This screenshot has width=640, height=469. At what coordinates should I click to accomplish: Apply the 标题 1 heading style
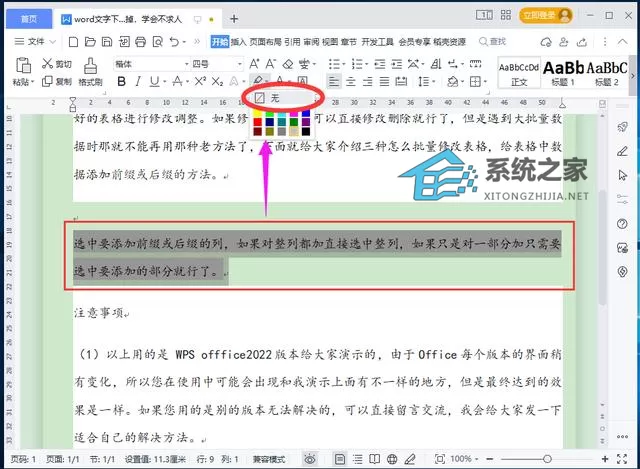click(564, 73)
